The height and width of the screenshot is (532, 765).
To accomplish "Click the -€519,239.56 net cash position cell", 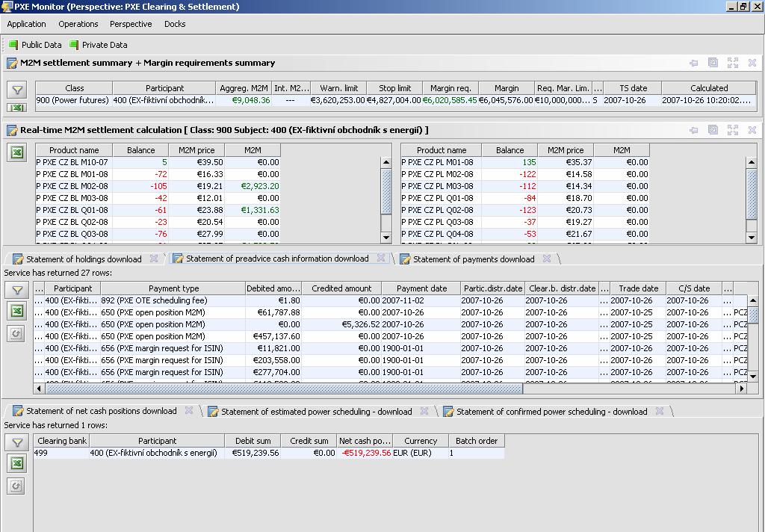I will pos(365,453).
